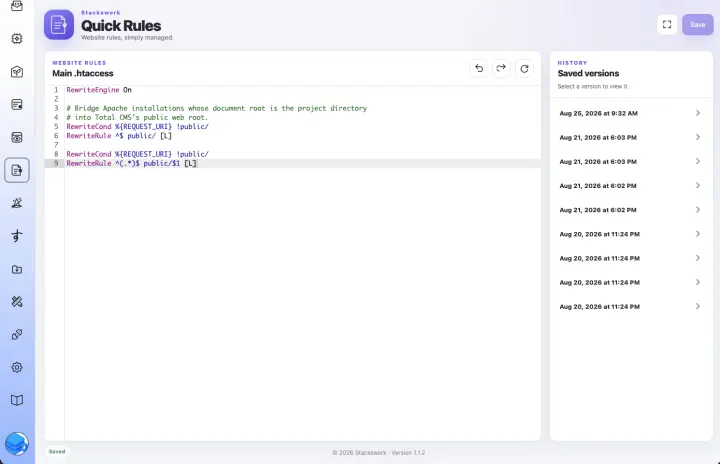Expand the last Aug 20, 2026 at 11:24 PM chevron in the history list
Image resolution: width=720 pixels, height=464 pixels.
698,306
